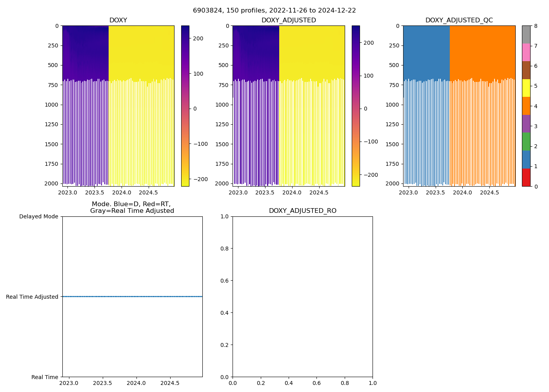Select the 'Real Time Adjusted' axis label
Image resolution: width=549 pixels, height=392 pixels.
(x=32, y=297)
